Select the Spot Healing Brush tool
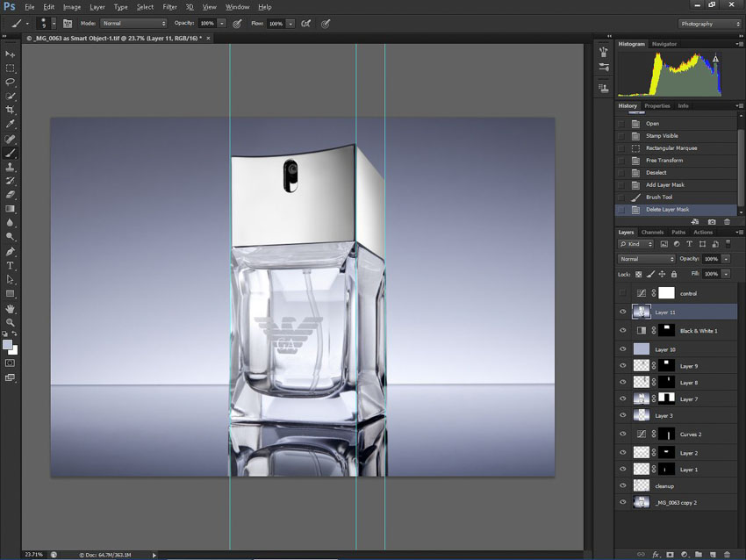The width and height of the screenshot is (746, 560). (10, 139)
